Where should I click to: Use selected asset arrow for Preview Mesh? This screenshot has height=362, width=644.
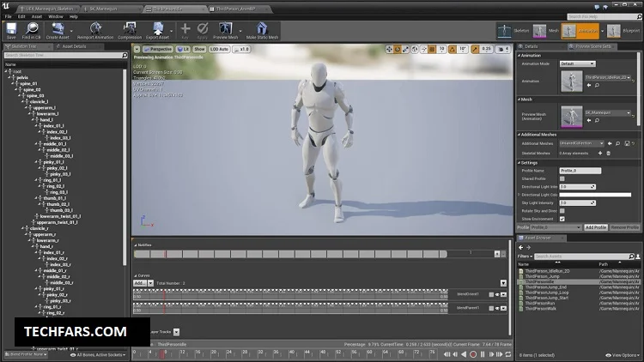pos(589,121)
